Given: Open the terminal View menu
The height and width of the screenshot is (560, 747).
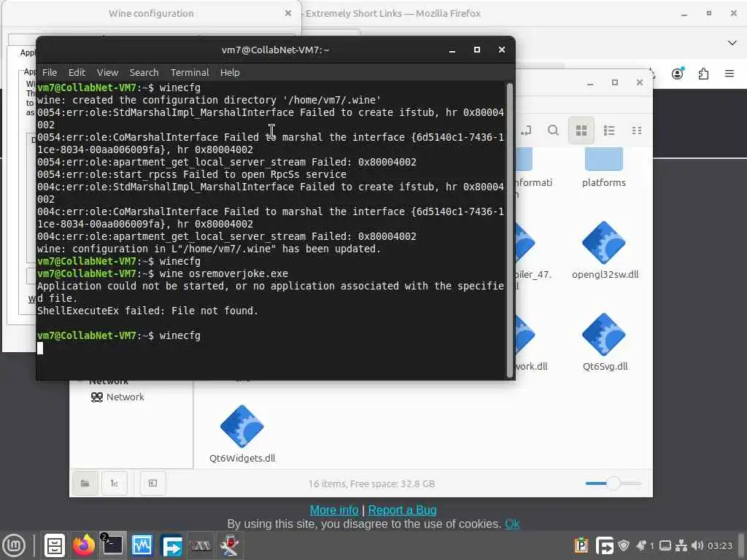Looking at the screenshot, I should 108,72.
